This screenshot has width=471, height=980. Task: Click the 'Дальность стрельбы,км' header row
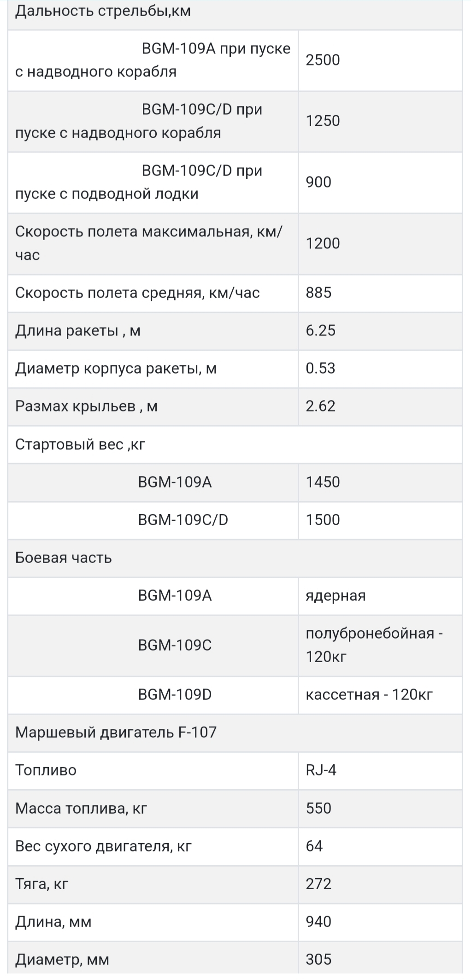tap(103, 11)
